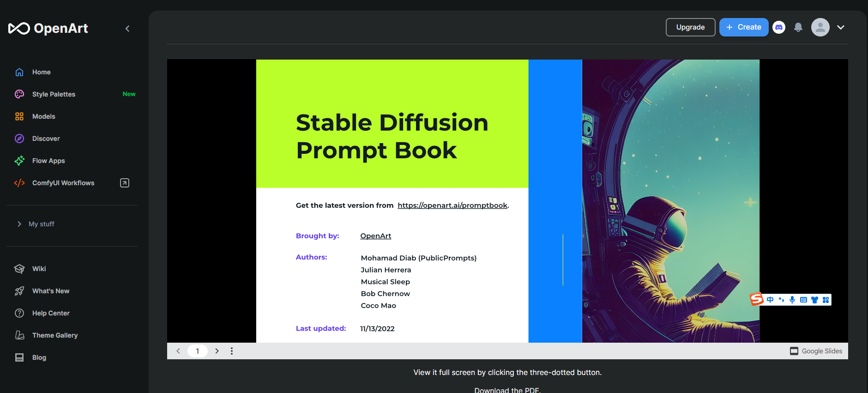The image size is (868, 393).
Task: Open the Blog label
Action: (39, 357)
